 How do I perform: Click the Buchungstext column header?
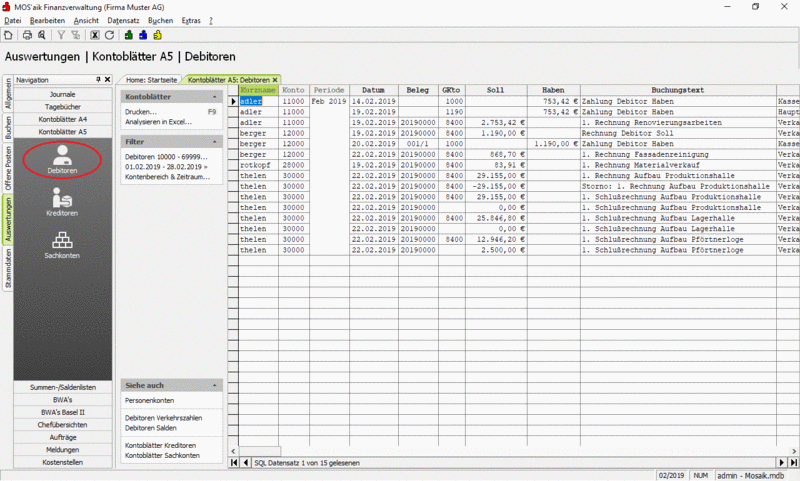678,90
